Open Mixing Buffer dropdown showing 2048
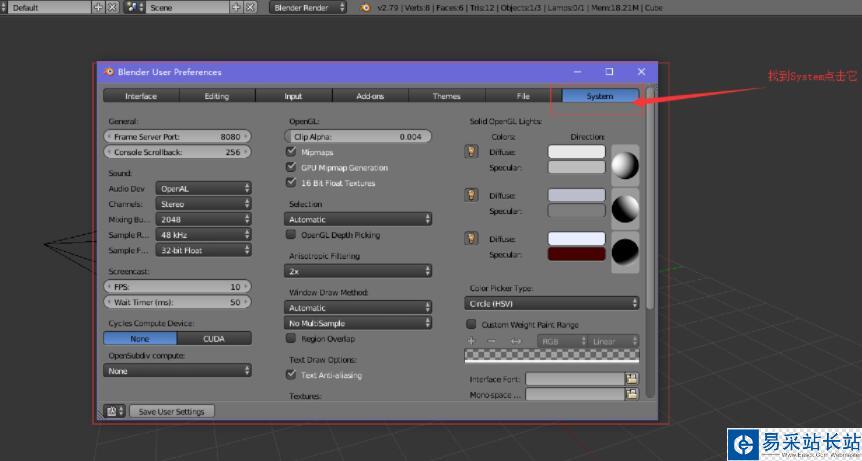 point(203,219)
